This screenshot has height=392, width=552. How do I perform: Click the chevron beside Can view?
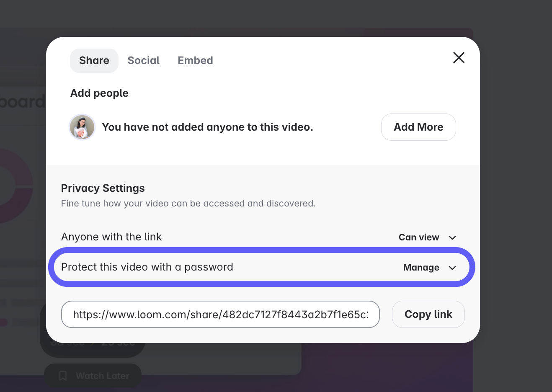(x=452, y=238)
